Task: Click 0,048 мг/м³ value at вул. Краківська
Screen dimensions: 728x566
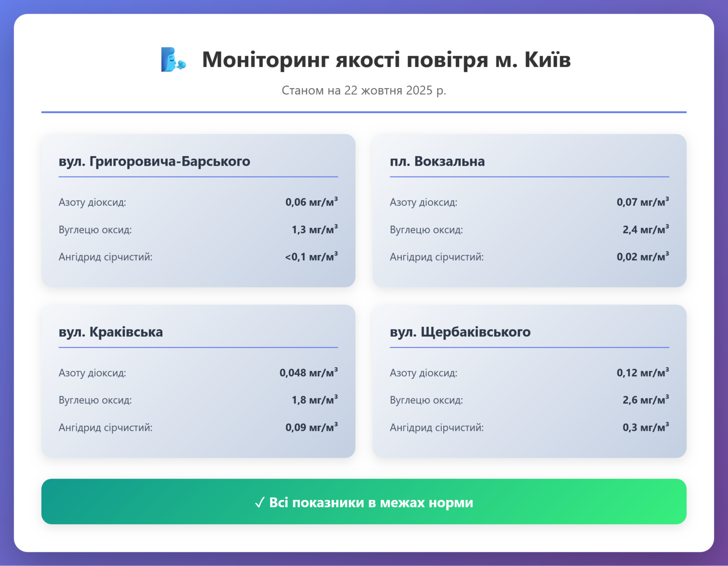Action: (x=308, y=373)
